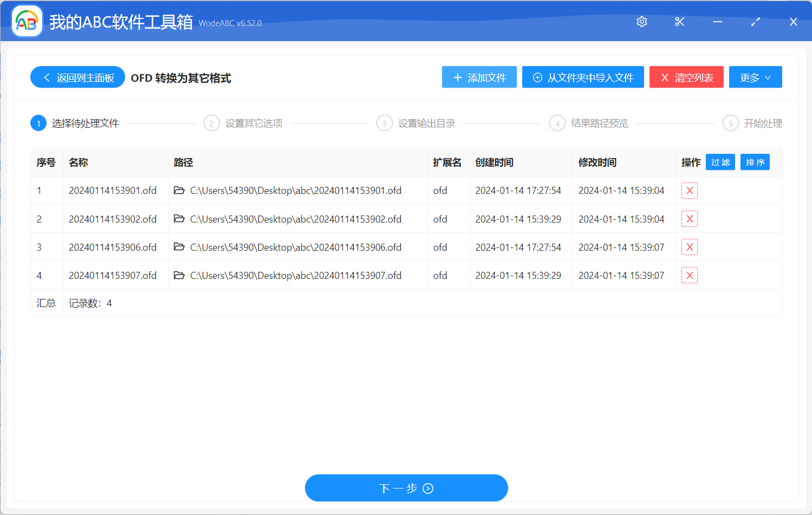
Task: Remove 20240114153907.ofd with its X button
Action: (x=689, y=275)
